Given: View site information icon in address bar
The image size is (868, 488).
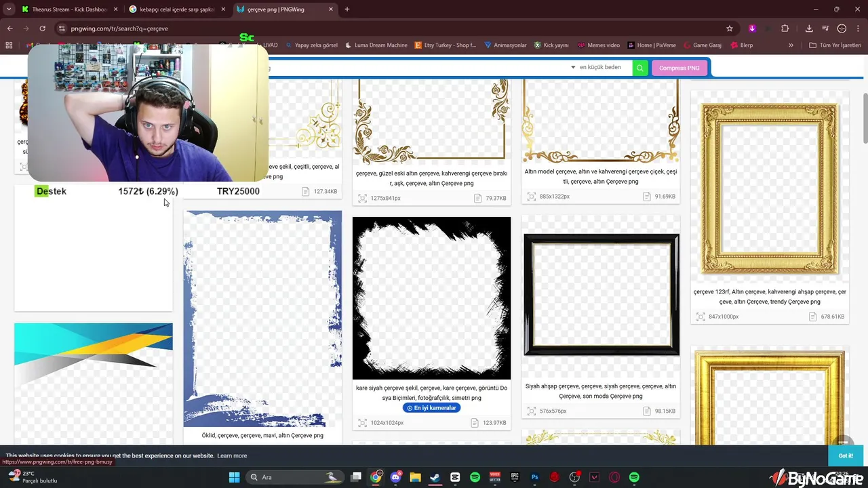Looking at the screenshot, I should pos(62,28).
